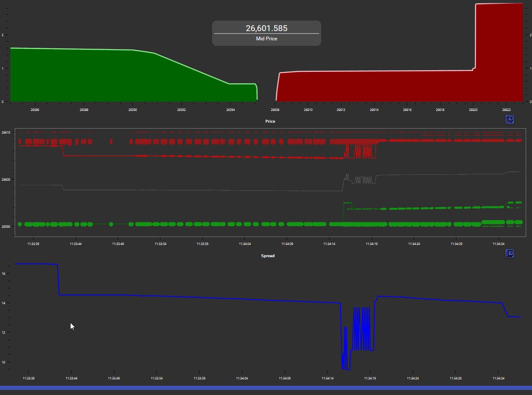Select the green bid price series

click(x=210, y=224)
